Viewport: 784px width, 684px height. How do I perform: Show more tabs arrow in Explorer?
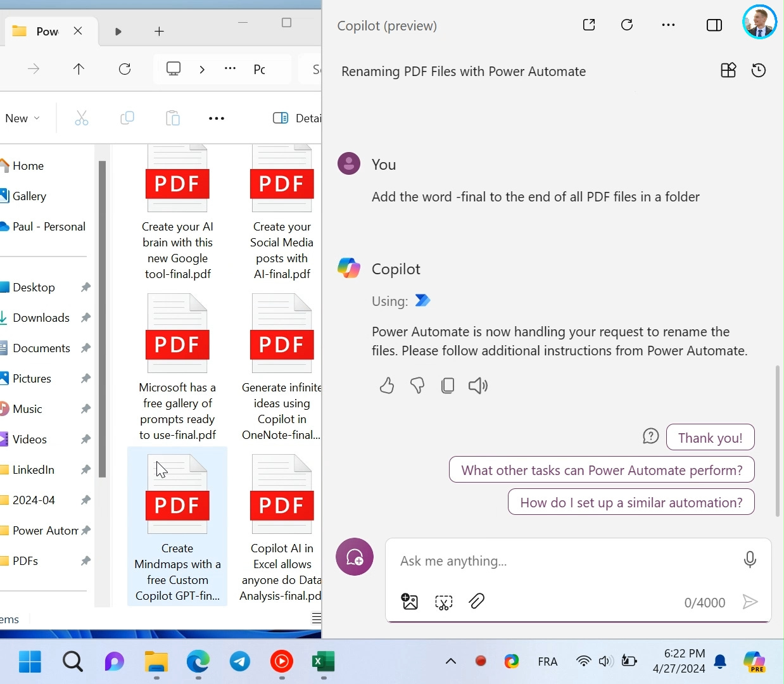(x=118, y=31)
